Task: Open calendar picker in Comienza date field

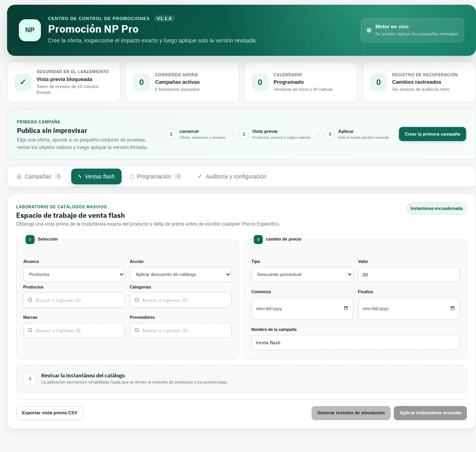Action: point(346,308)
